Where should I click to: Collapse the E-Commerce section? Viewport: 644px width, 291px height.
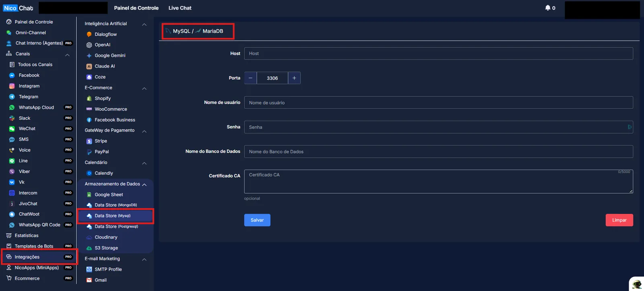coord(144,88)
